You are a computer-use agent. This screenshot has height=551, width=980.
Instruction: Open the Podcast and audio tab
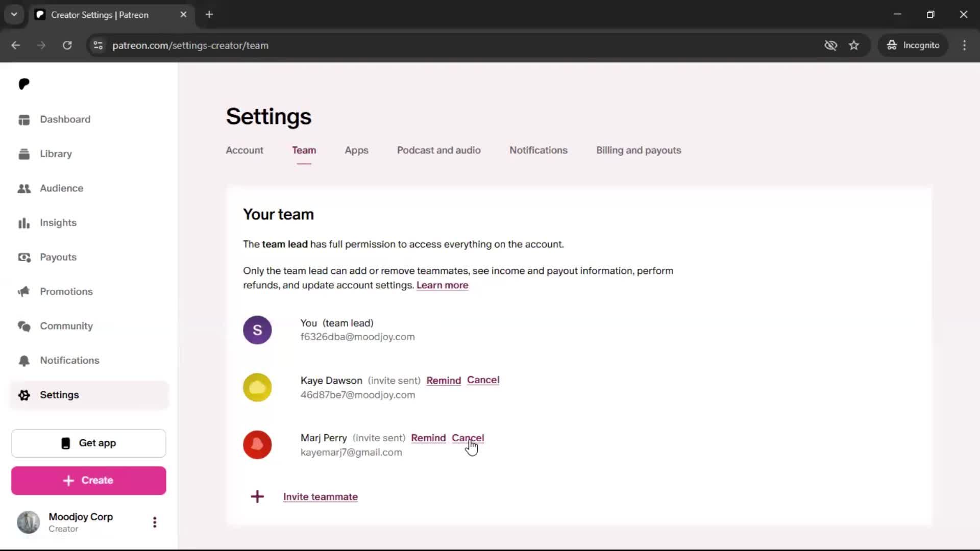[x=439, y=151]
